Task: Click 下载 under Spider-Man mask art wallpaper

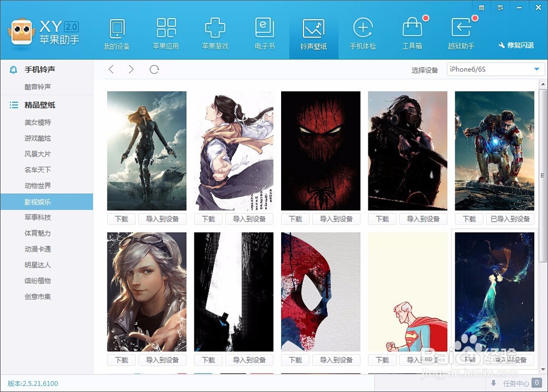Action: pos(295,360)
